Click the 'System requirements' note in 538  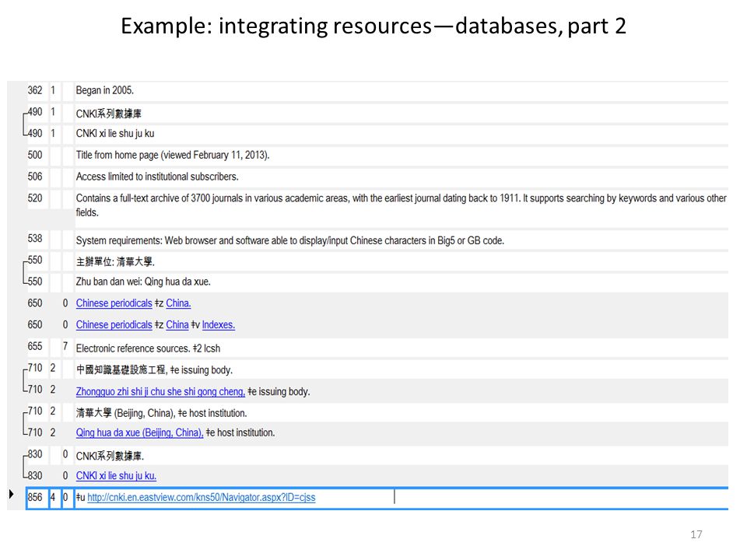(289, 240)
